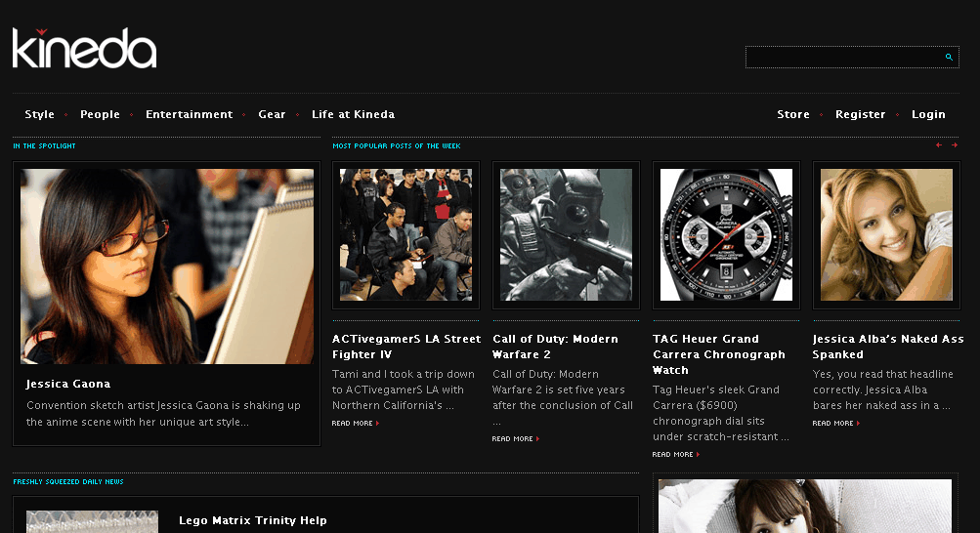The height and width of the screenshot is (533, 980).
Task: Click the 'In the Spotlight' heading
Action: 44,146
